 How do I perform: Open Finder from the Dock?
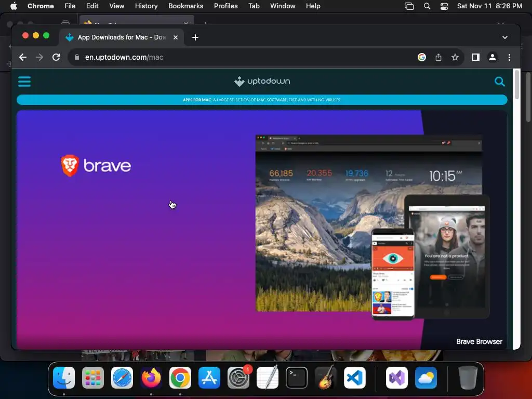[x=64, y=378]
